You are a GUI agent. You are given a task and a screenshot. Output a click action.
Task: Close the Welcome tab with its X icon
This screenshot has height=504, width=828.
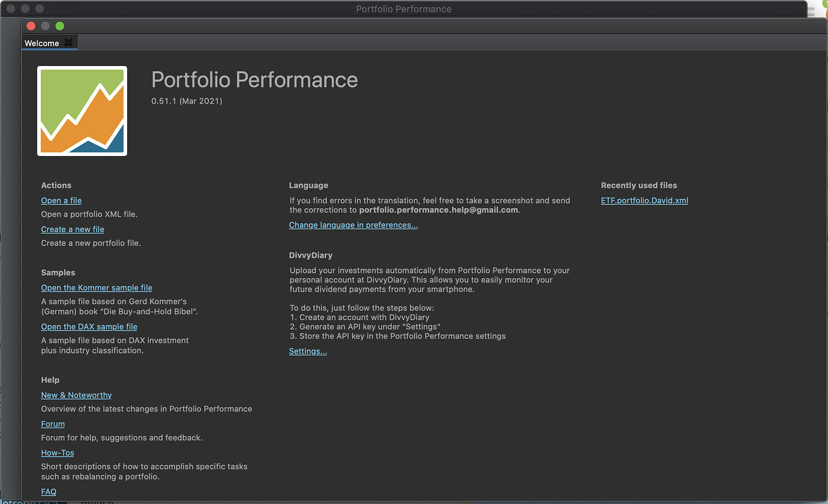click(68, 43)
